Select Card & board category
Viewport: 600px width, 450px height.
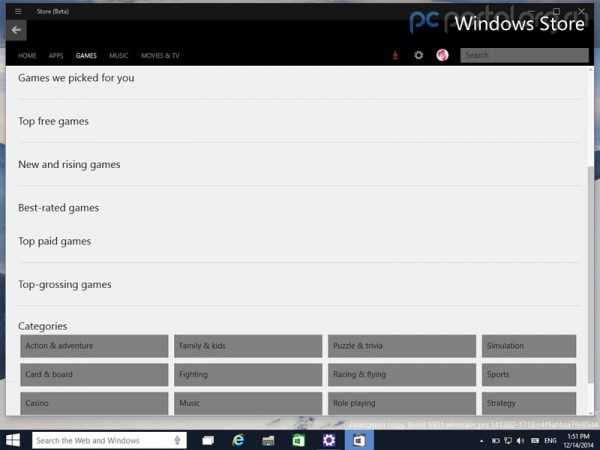[94, 375]
